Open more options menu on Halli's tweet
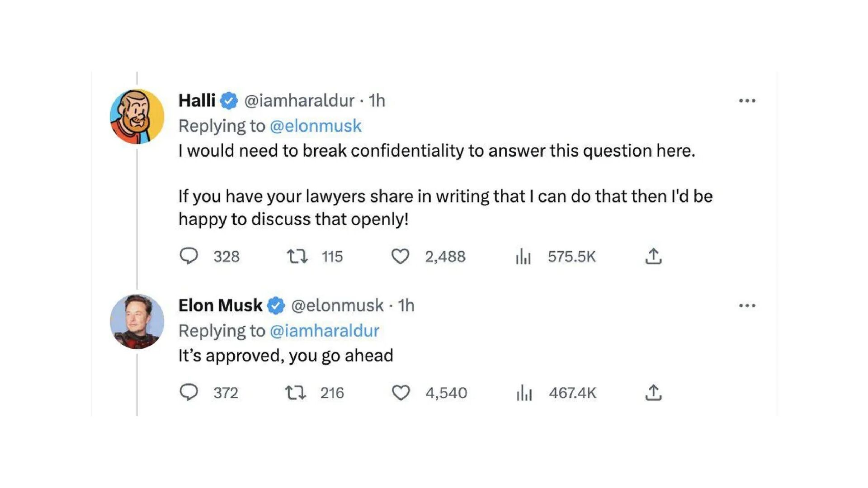Image resolution: width=868 pixels, height=488 pixels. tap(747, 101)
